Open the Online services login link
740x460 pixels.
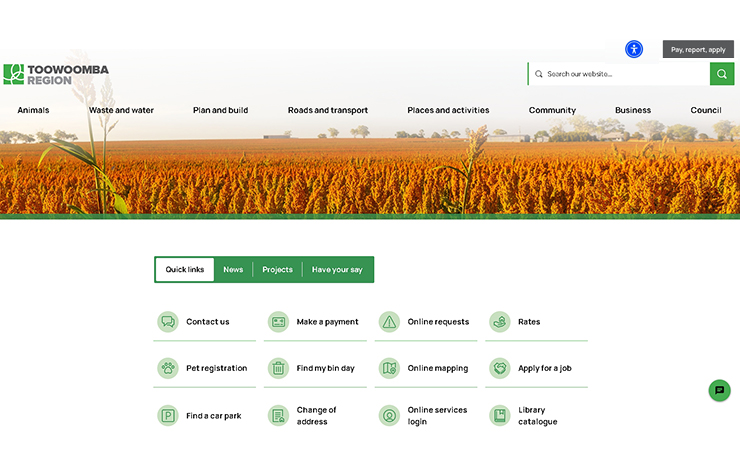coord(437,416)
